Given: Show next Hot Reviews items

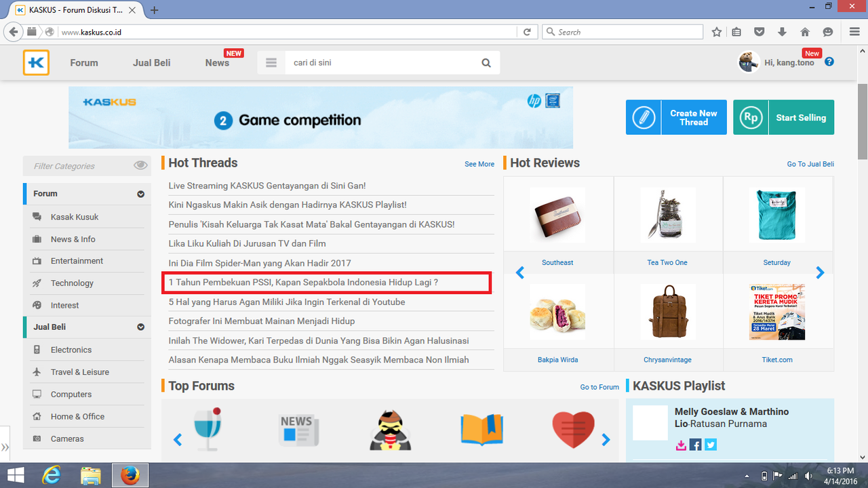Looking at the screenshot, I should [x=820, y=272].
